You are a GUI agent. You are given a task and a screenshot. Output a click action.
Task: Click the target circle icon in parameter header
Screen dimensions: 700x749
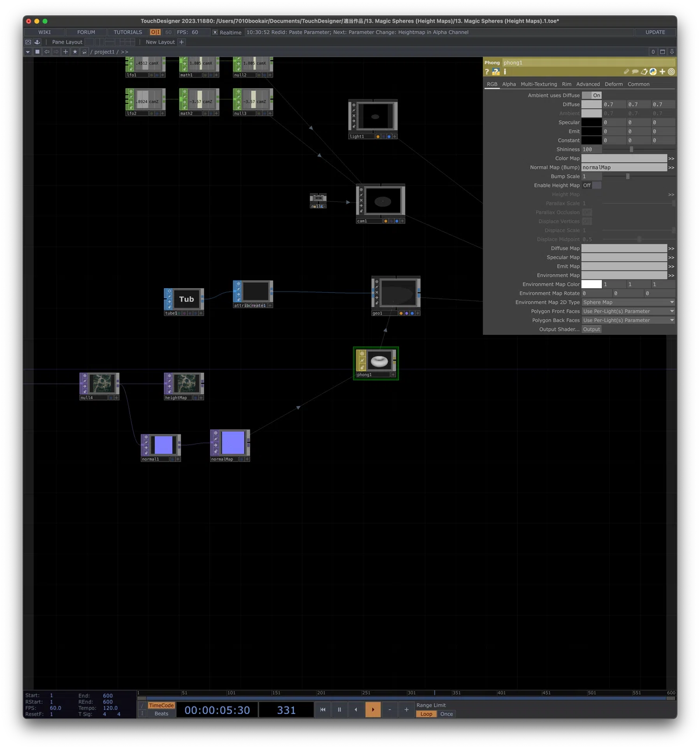(671, 72)
